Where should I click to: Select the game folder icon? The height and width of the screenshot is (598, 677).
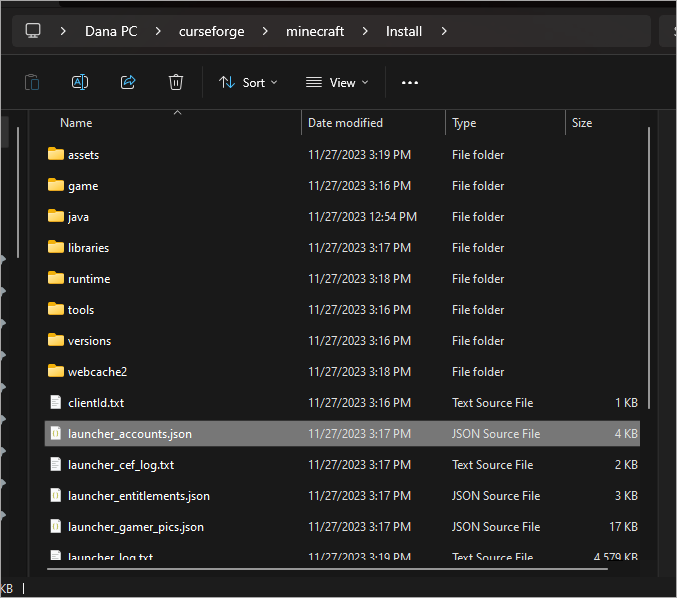point(56,185)
